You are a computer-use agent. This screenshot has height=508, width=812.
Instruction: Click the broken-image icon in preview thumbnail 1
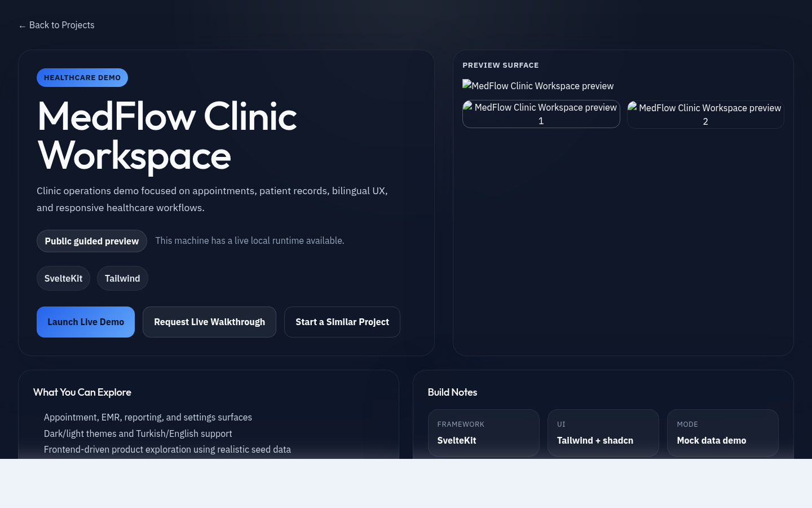click(x=469, y=107)
